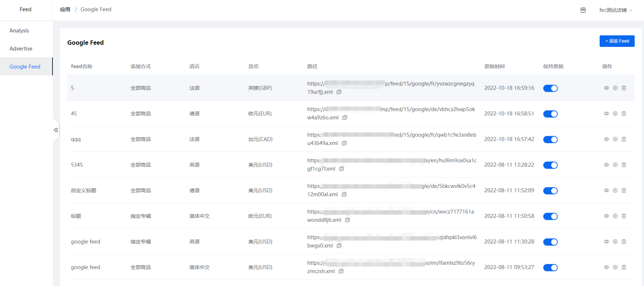
Task: Go to 应用 breadcrumb link
Action: pyautogui.click(x=65, y=10)
